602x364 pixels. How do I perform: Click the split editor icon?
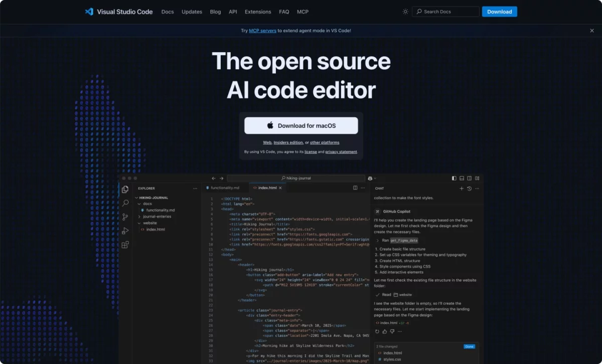[355, 188]
